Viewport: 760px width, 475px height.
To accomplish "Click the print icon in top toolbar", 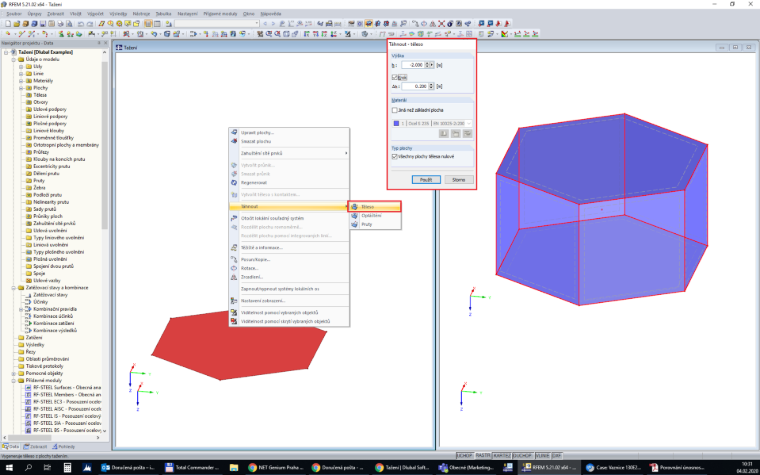I will pos(61,23).
